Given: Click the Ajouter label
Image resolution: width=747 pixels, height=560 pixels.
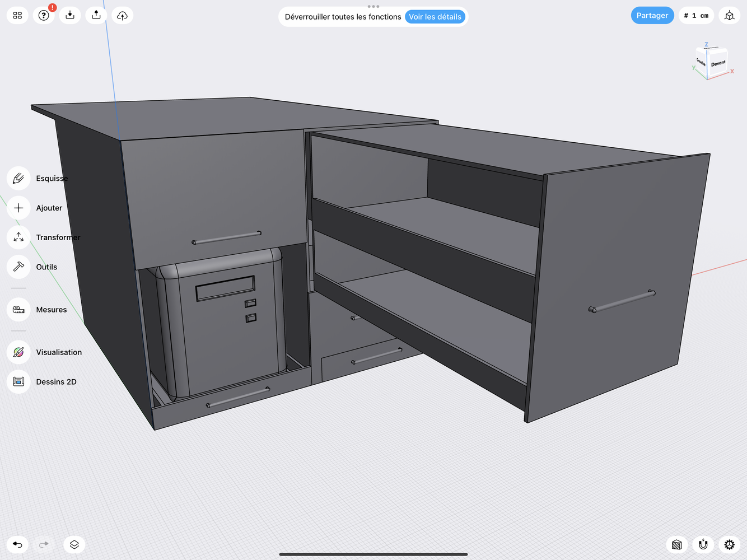Looking at the screenshot, I should point(49,208).
